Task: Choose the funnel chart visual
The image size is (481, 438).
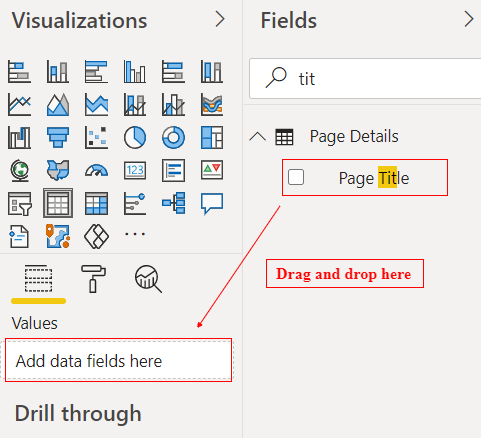Action: pyautogui.click(x=58, y=138)
